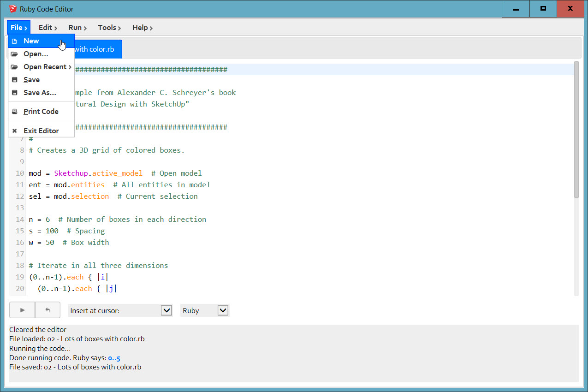Expand the Open Recent submenu
This screenshot has height=392, width=588.
point(47,67)
